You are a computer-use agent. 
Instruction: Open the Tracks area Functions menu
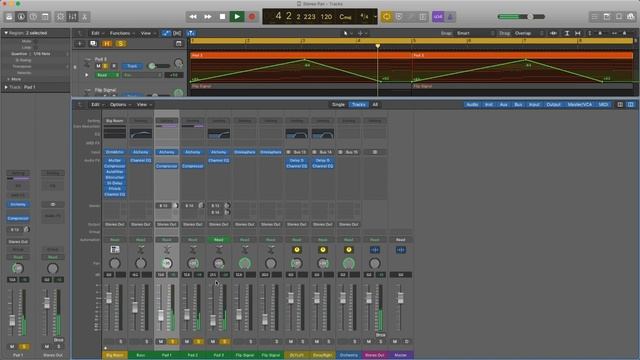[x=122, y=33]
